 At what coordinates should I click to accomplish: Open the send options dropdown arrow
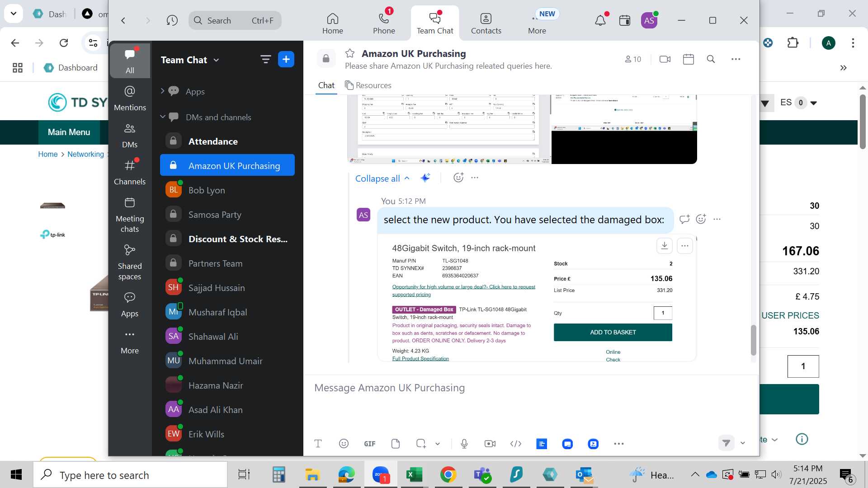pos(742,443)
